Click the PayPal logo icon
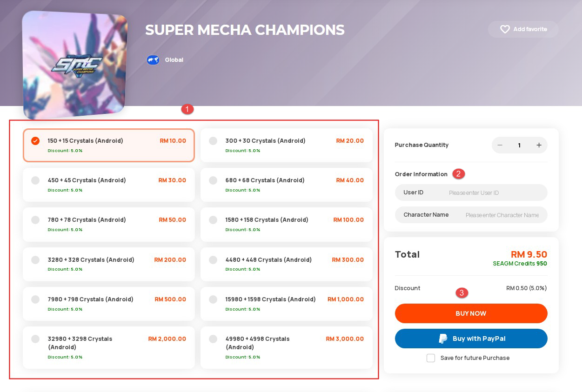This screenshot has width=582, height=392. pos(443,339)
